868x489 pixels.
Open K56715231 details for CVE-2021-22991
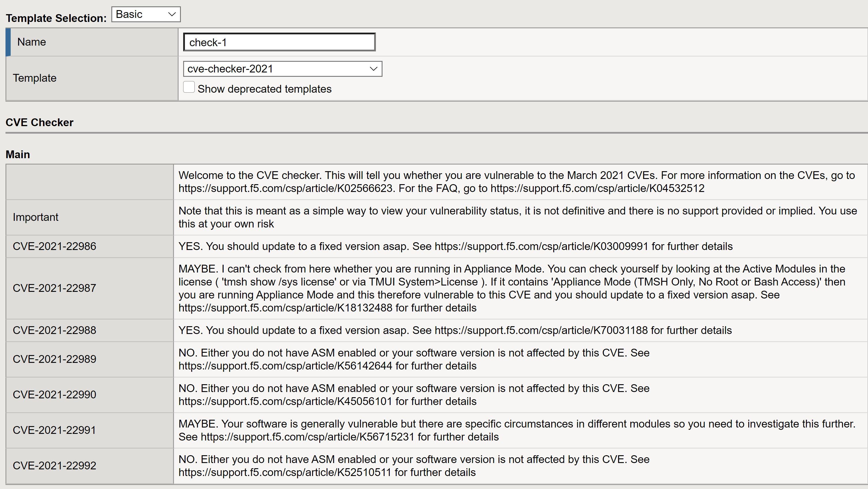point(307,437)
